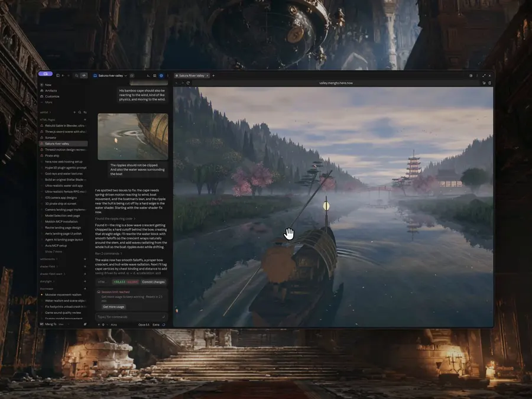
Task: Reload the preview page
Action: [x=188, y=83]
